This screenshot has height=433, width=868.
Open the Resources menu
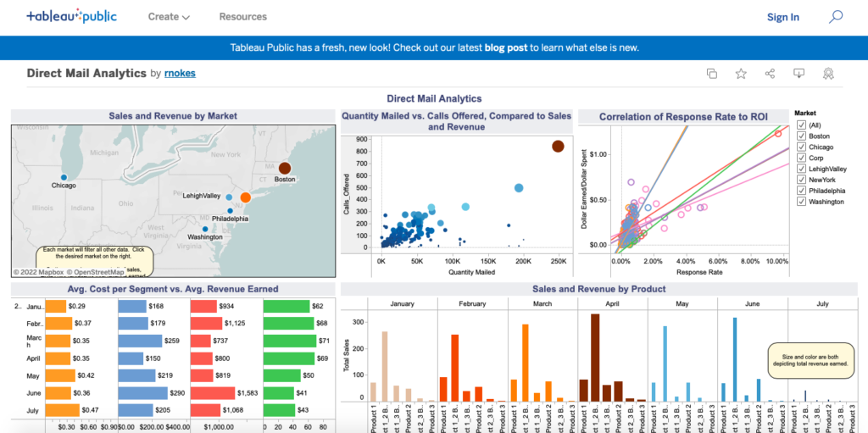coord(242,16)
